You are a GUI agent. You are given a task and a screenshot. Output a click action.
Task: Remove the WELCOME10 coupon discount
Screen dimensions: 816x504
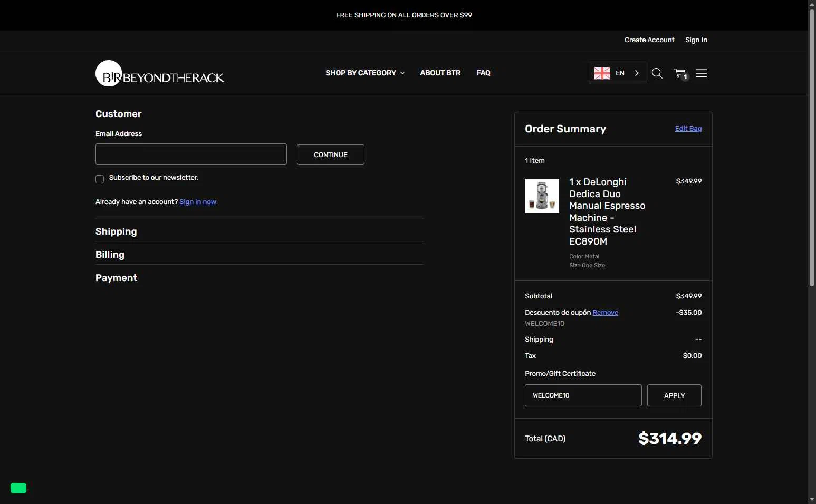point(605,313)
